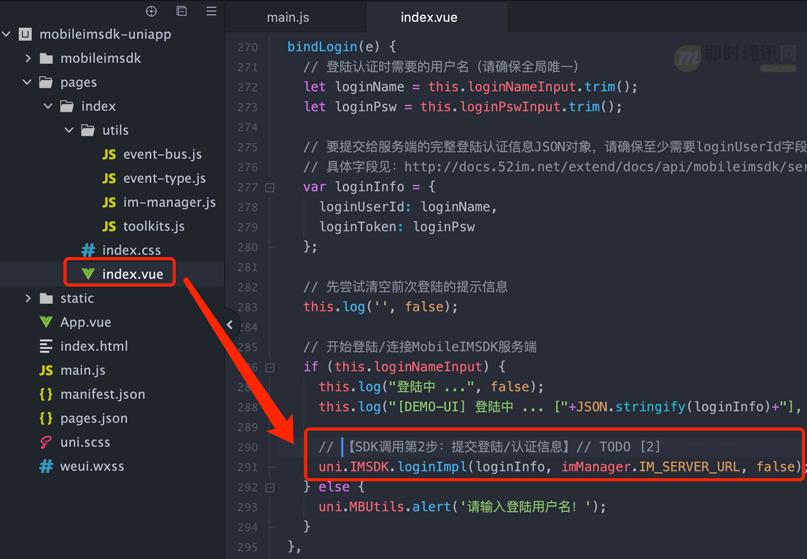807x559 pixels.
Task: Click the braces icon beside pages.json
Action: (x=46, y=418)
